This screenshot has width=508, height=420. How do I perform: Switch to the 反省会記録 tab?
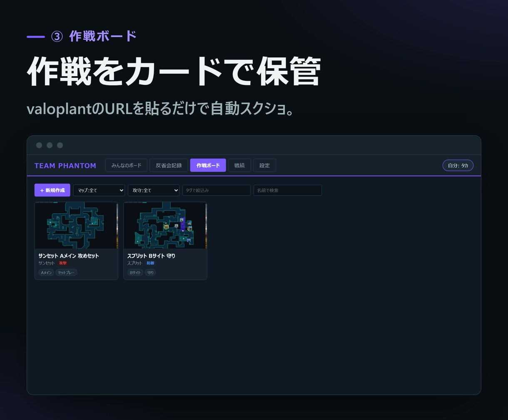[x=169, y=165]
